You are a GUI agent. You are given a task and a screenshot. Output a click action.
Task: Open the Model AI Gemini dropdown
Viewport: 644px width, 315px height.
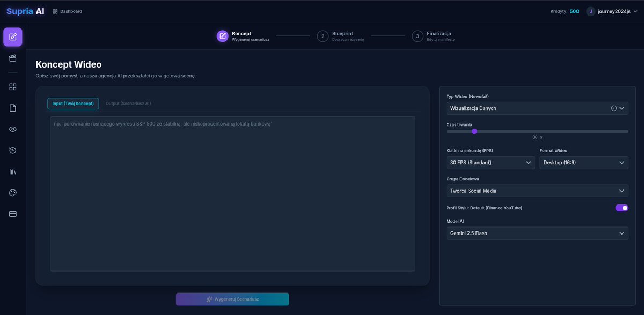(537, 233)
